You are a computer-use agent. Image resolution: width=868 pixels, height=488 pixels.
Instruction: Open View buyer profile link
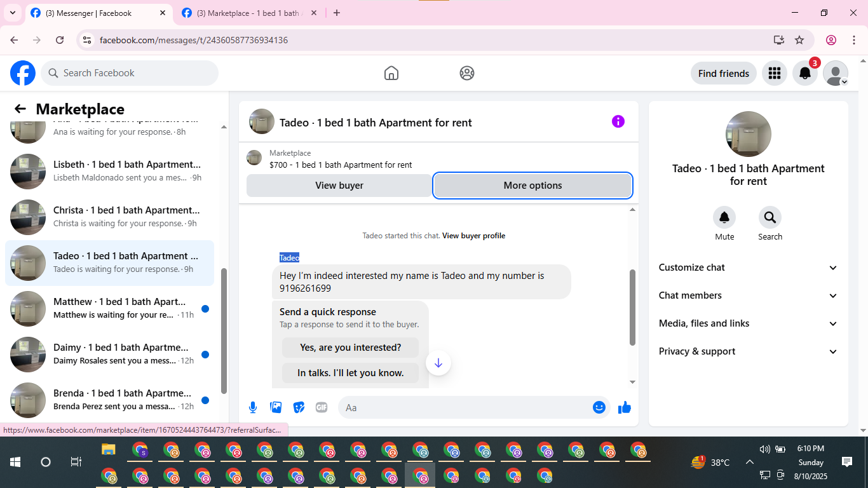click(x=473, y=236)
